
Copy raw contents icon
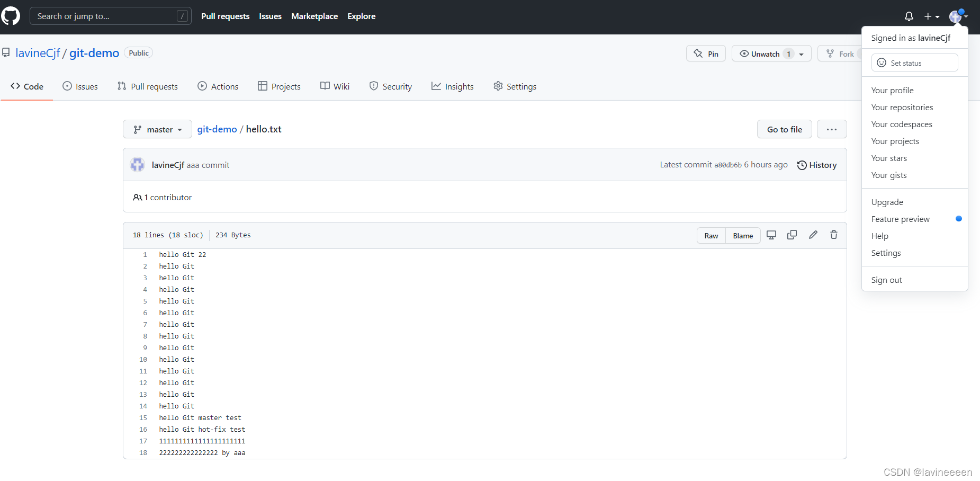point(792,235)
